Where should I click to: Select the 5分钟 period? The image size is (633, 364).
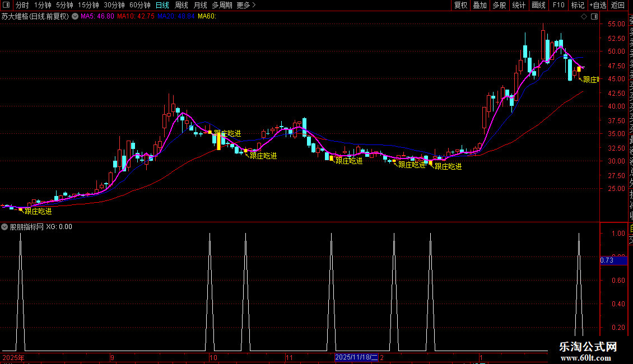65,5
